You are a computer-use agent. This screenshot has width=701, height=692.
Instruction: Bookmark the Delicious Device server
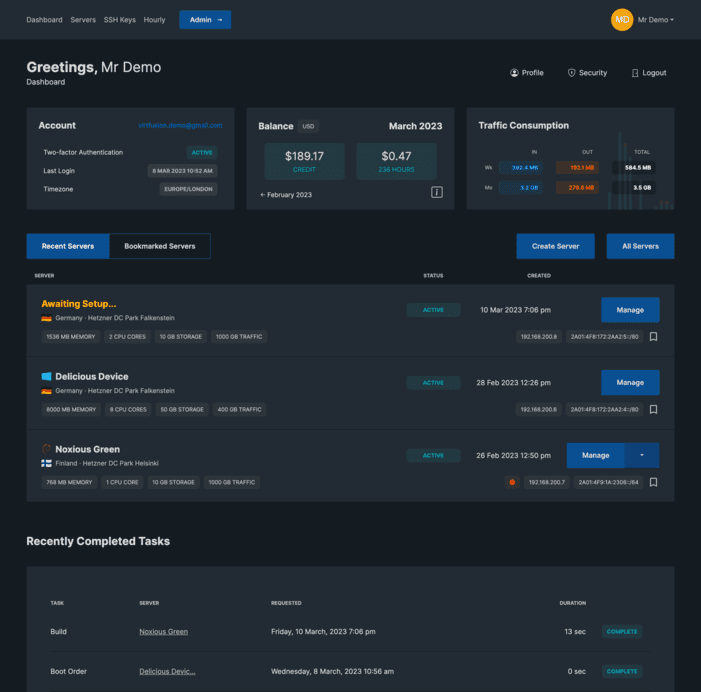click(x=653, y=409)
